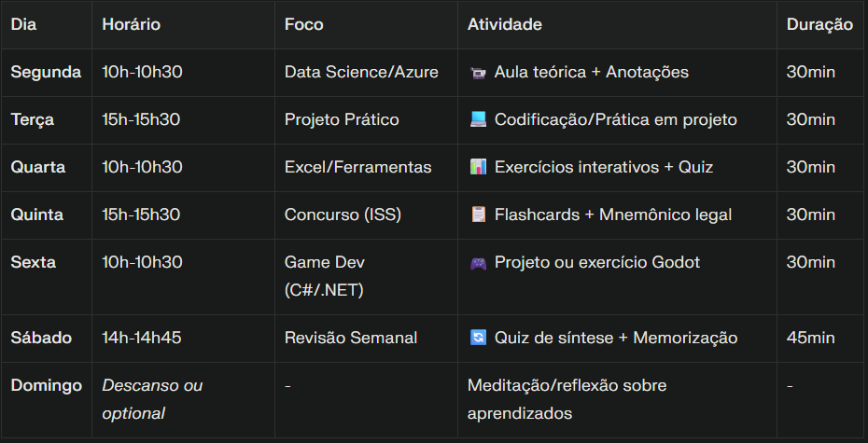Click the Duração column header
Screen dimensions: 868x443
[x=819, y=25]
